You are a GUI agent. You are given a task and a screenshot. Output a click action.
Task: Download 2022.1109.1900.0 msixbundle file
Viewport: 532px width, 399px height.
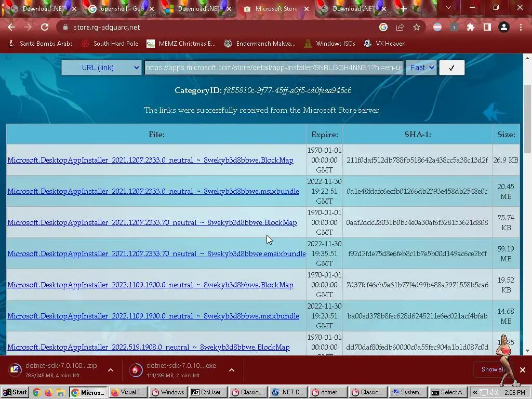click(153, 316)
